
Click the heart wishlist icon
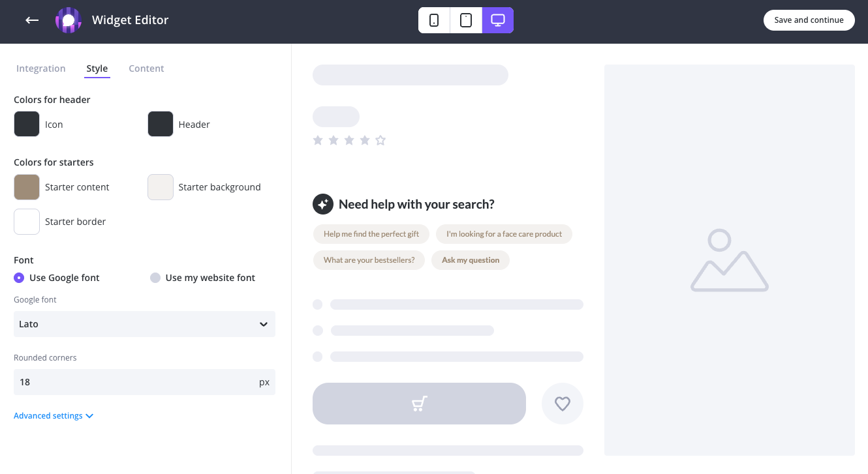[563, 404]
